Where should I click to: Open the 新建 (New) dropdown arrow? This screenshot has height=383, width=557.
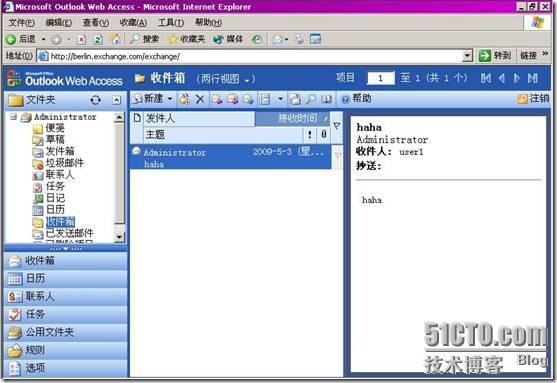(170, 98)
